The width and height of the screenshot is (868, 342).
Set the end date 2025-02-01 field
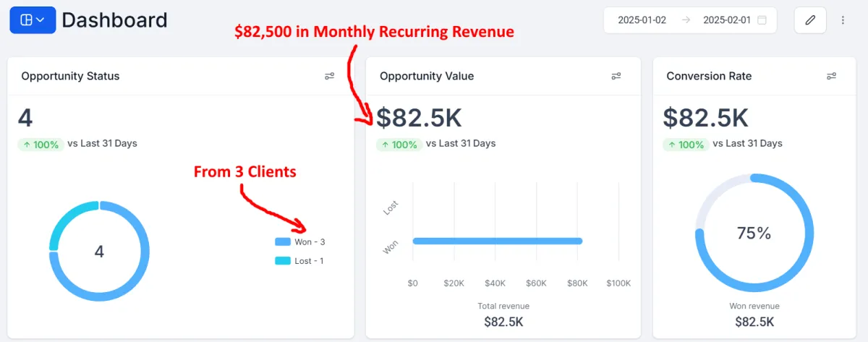tap(726, 20)
